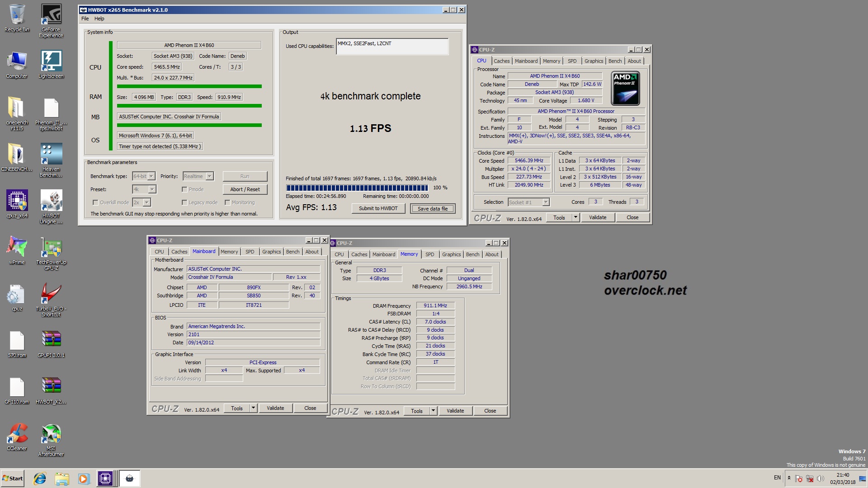Click the Action Center flag in system tray
The image size is (868, 488).
tap(799, 478)
